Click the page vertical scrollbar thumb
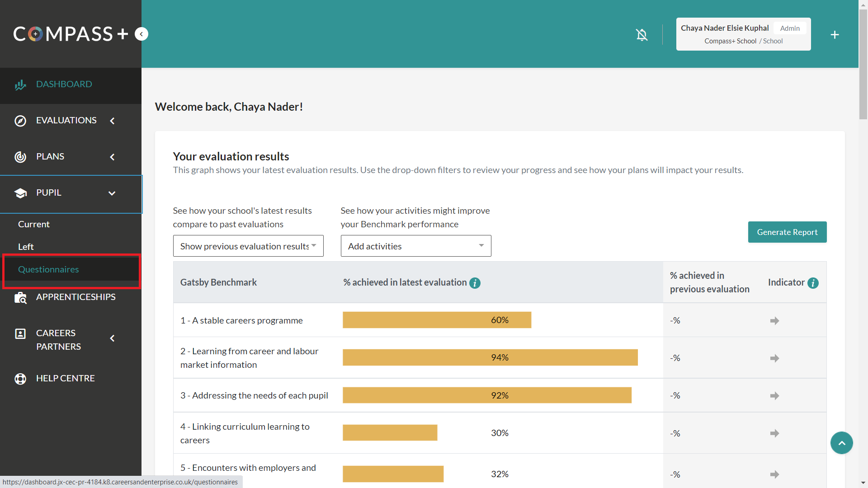This screenshot has height=488, width=868. coord(863,65)
